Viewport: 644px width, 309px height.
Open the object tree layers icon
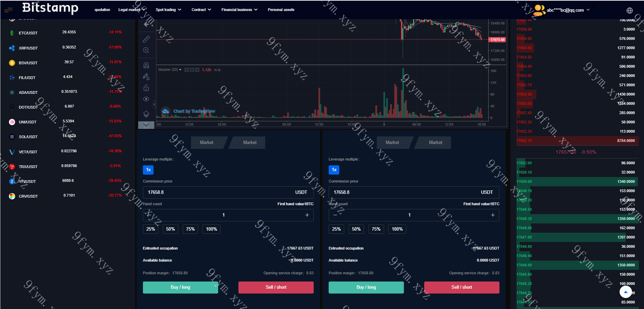[x=146, y=114]
